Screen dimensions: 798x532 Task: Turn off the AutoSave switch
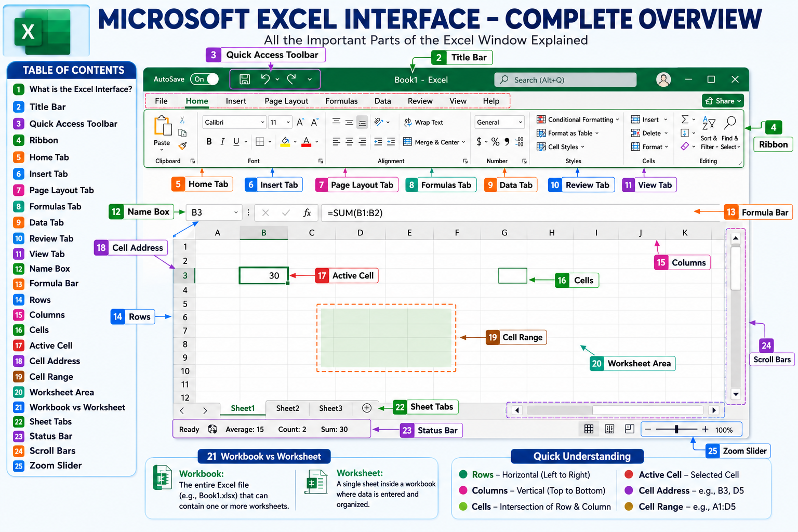pyautogui.click(x=205, y=79)
